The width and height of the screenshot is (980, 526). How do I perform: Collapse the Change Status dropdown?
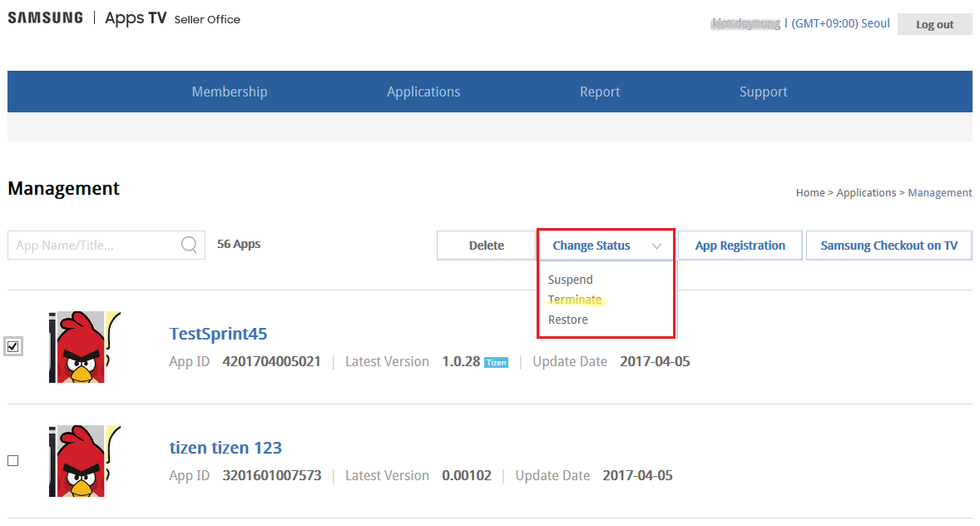pyautogui.click(x=606, y=246)
